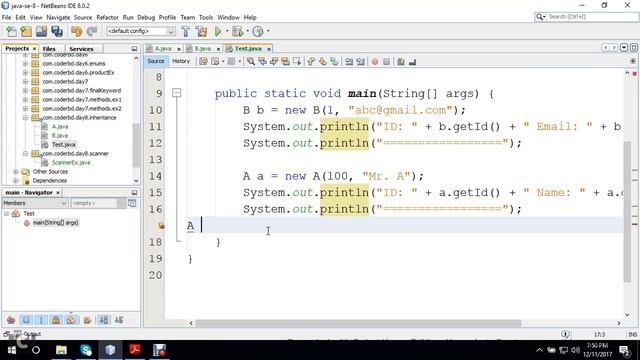Click the New Project toolbar icon

(26, 31)
